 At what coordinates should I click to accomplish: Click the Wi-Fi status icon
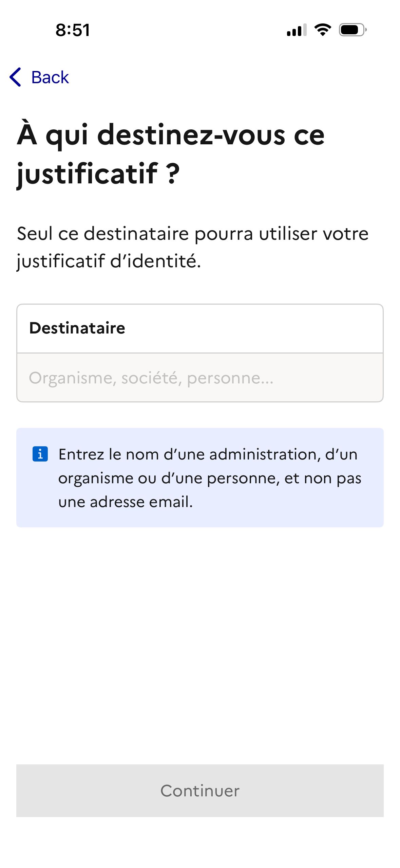323,30
